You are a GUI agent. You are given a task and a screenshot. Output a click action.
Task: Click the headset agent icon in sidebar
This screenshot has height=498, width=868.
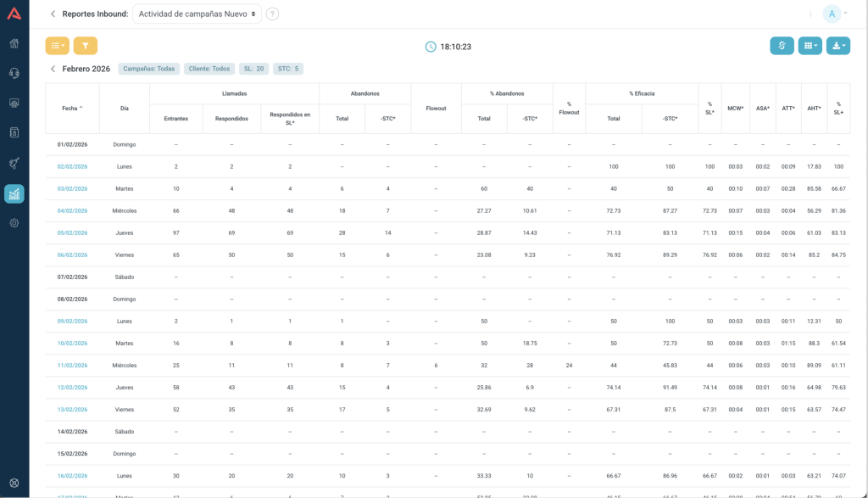[x=14, y=73]
